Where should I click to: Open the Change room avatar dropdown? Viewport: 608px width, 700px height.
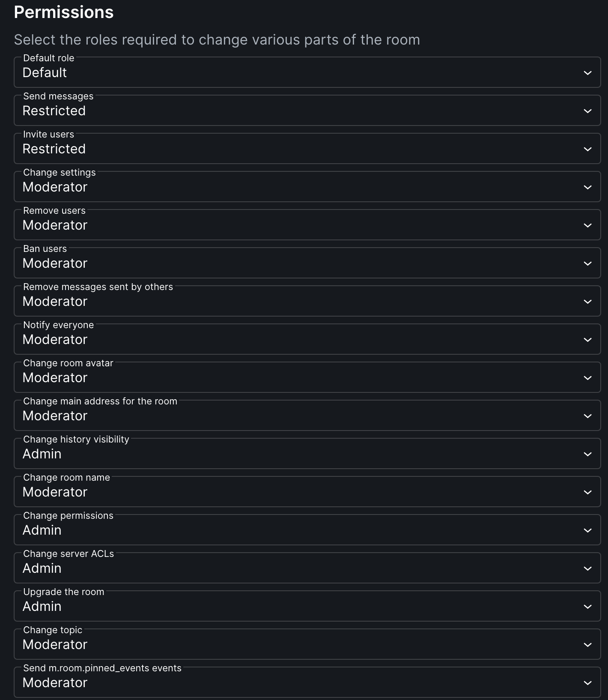tap(307, 377)
